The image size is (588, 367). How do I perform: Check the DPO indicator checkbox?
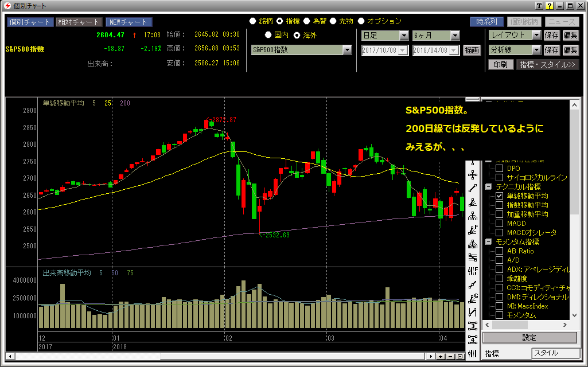pyautogui.click(x=500, y=169)
